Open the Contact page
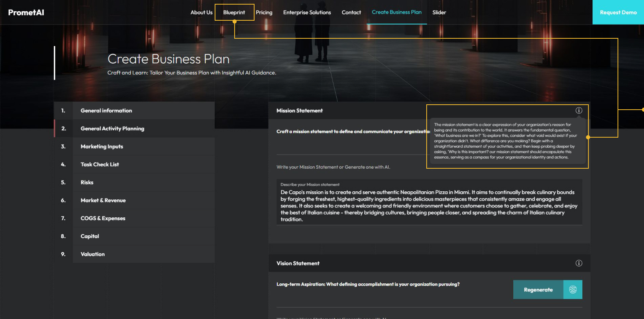 (351, 12)
